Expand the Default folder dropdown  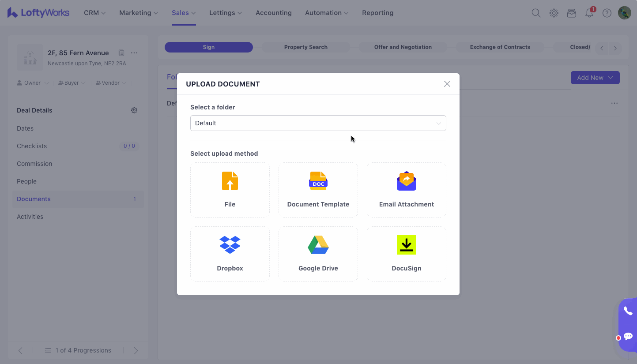318,123
